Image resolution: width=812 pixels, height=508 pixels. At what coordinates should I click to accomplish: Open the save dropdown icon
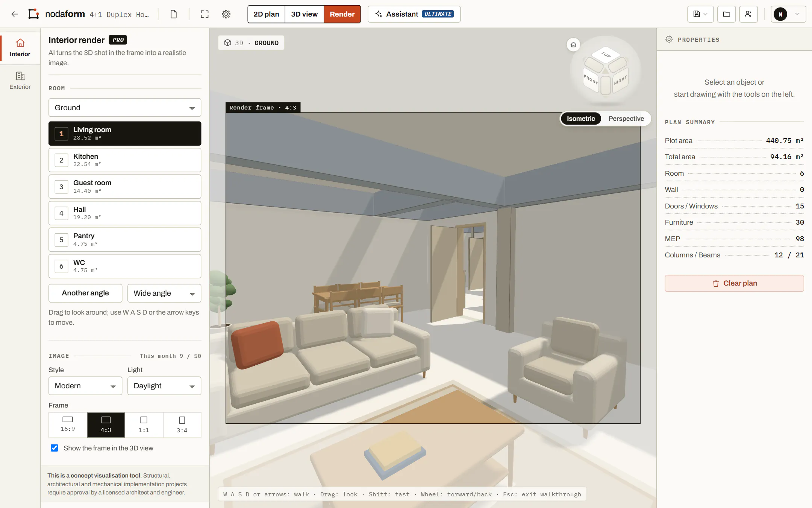click(x=700, y=14)
